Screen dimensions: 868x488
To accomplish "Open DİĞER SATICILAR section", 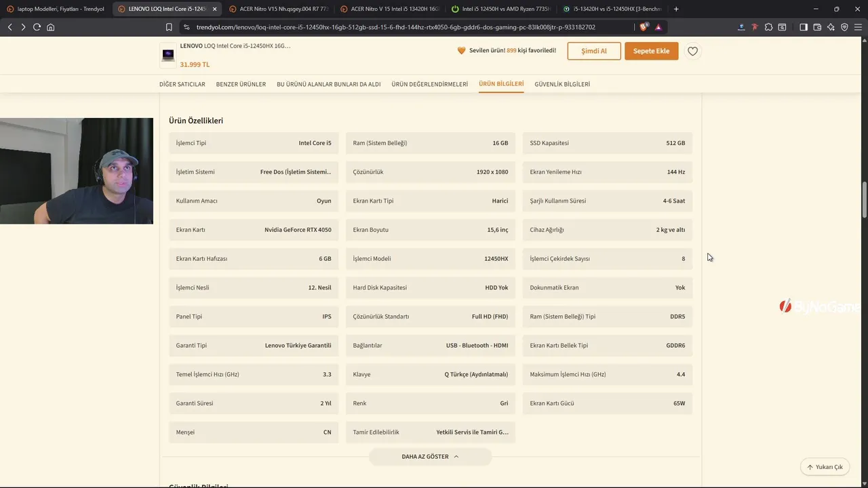I will 182,84.
